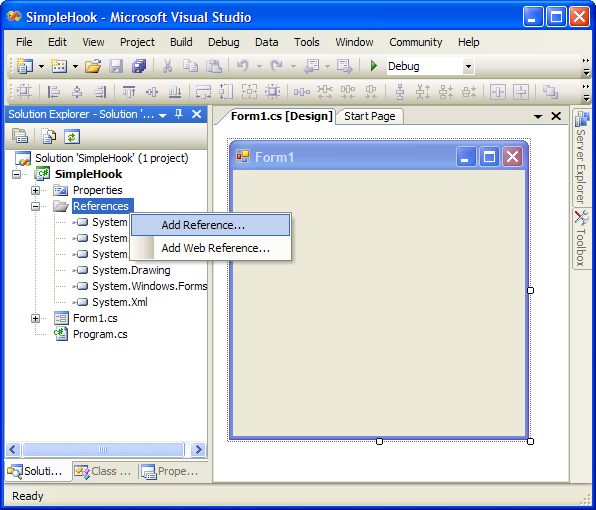This screenshot has width=596, height=510.
Task: Open the Solution Explorer window position dropdown
Action: tap(163, 115)
